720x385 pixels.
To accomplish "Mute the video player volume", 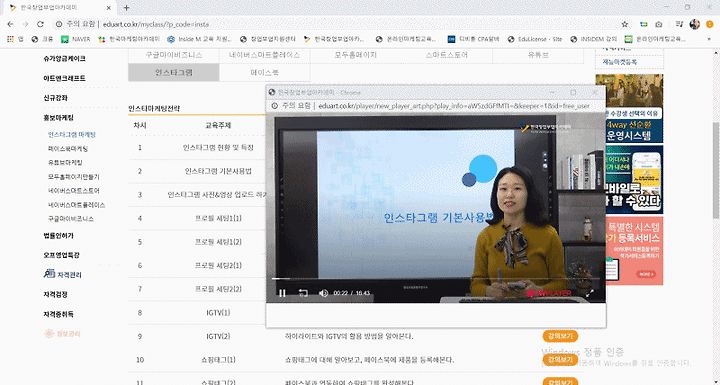I will tap(323, 293).
